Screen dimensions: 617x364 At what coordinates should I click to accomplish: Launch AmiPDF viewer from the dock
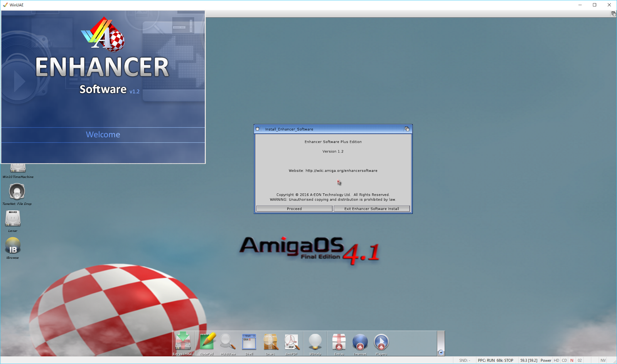pyautogui.click(x=292, y=343)
